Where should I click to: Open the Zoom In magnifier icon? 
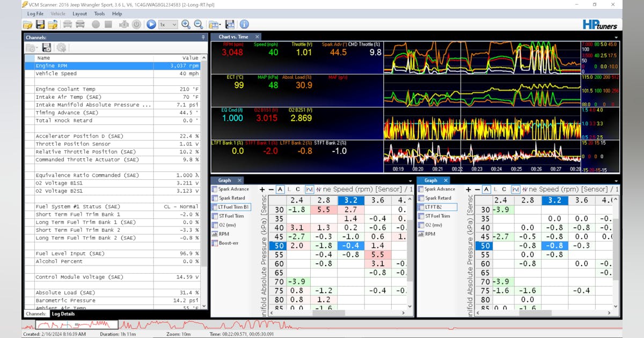click(x=186, y=24)
